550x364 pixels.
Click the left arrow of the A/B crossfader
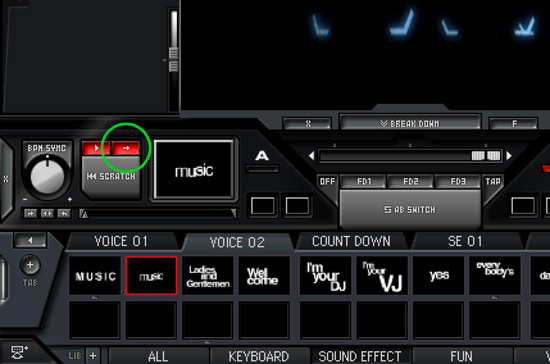pyautogui.click(x=311, y=155)
